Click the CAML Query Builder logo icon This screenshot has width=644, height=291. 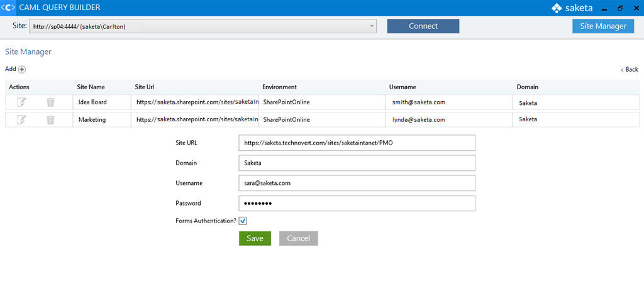(x=8, y=8)
